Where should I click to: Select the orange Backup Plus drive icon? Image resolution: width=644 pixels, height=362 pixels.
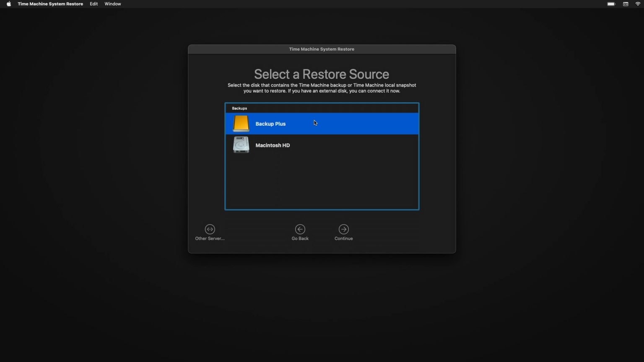coord(241,124)
